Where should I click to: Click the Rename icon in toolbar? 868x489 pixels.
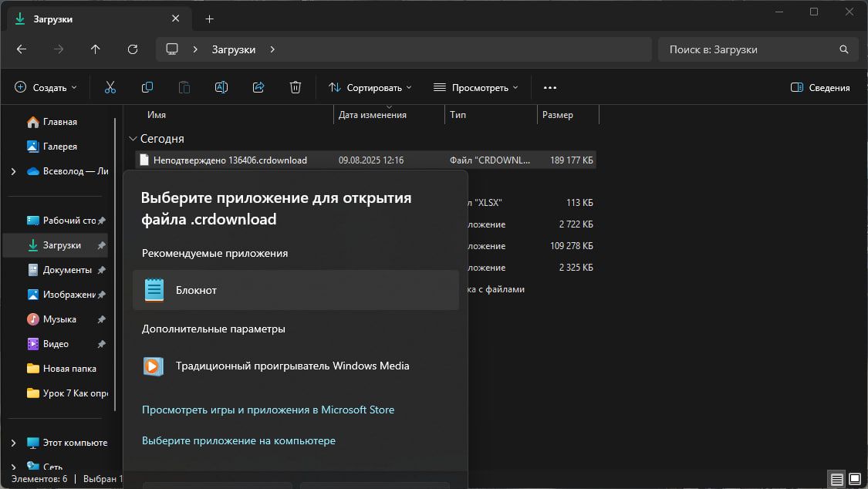[x=221, y=87]
